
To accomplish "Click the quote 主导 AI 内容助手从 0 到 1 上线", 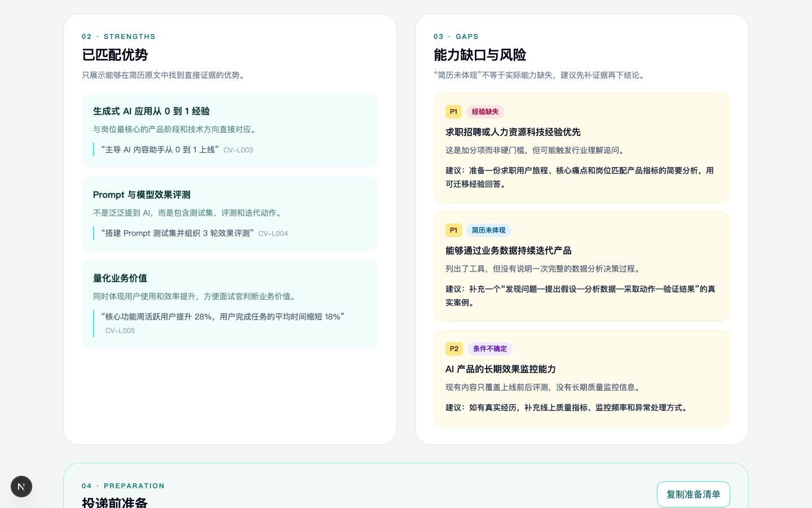I will (x=160, y=150).
